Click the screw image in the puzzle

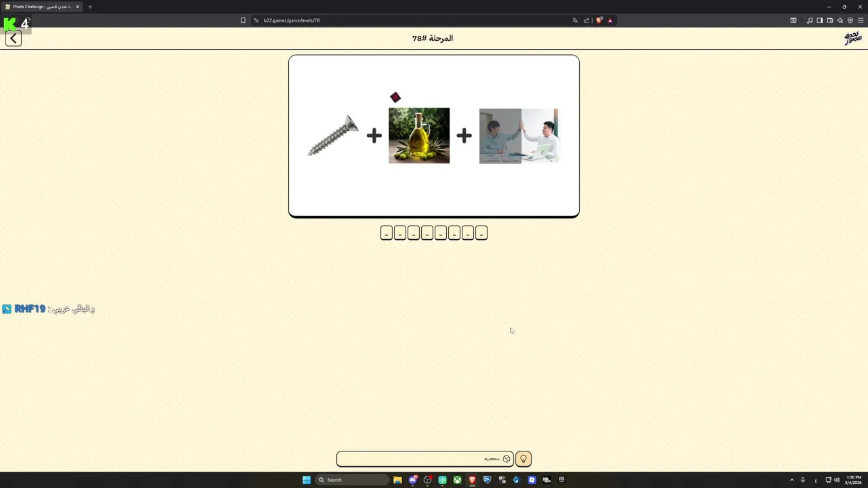point(333,136)
